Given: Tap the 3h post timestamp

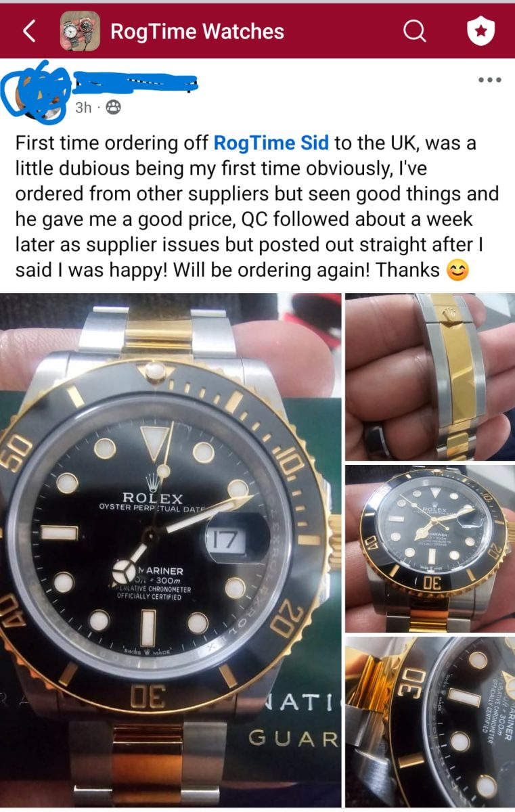Looking at the screenshot, I should (x=83, y=108).
